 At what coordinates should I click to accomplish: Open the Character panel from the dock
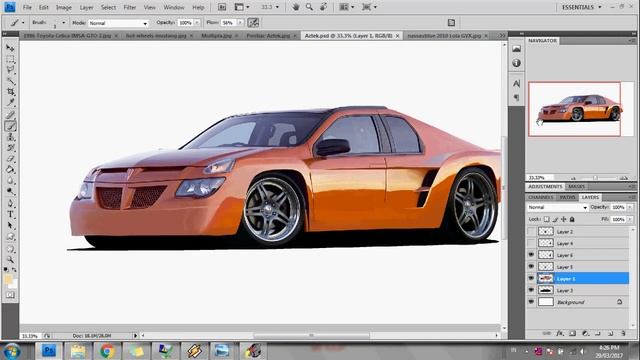pyautogui.click(x=516, y=84)
